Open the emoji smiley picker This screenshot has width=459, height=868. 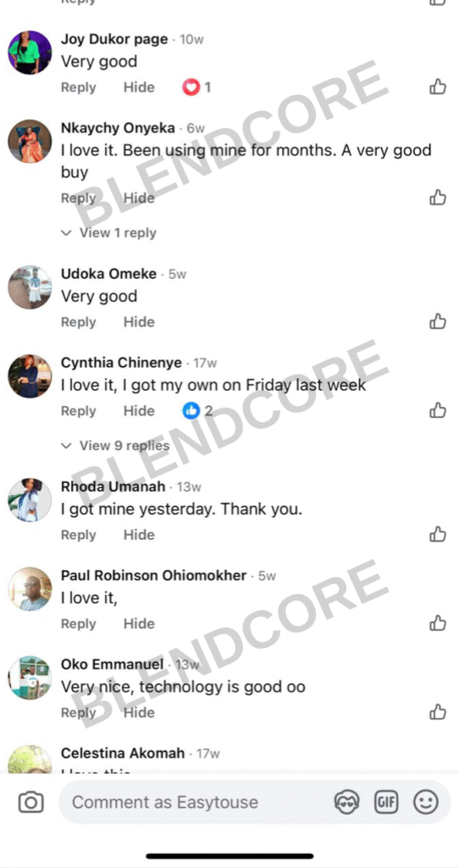pyautogui.click(x=426, y=802)
